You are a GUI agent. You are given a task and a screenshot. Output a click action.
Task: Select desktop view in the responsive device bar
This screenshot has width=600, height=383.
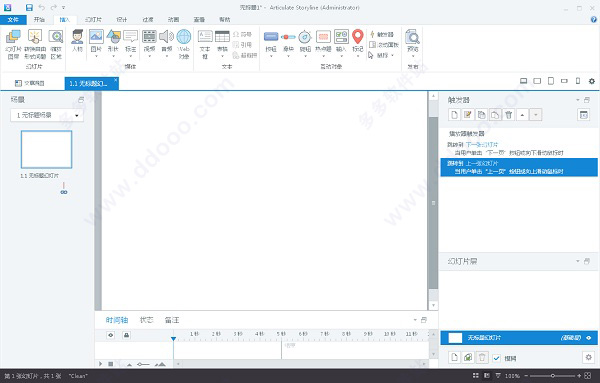523,81
